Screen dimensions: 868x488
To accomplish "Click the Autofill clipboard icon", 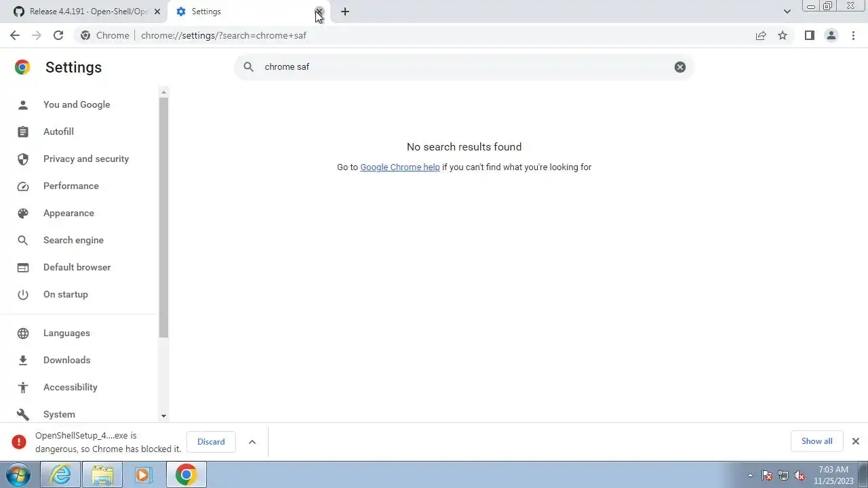I will (23, 131).
